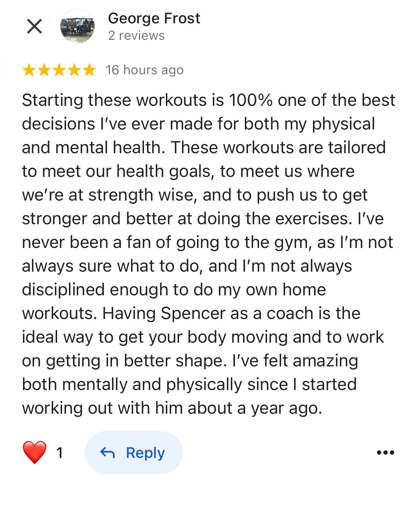
Task: Click the third yellow star
Action: click(59, 70)
